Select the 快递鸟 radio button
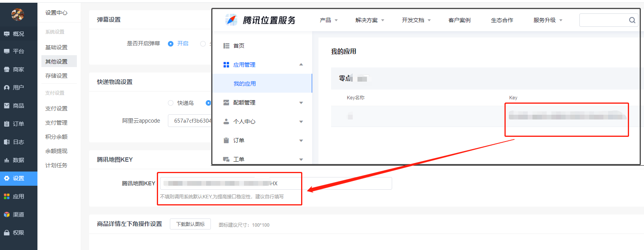 pos(171,103)
